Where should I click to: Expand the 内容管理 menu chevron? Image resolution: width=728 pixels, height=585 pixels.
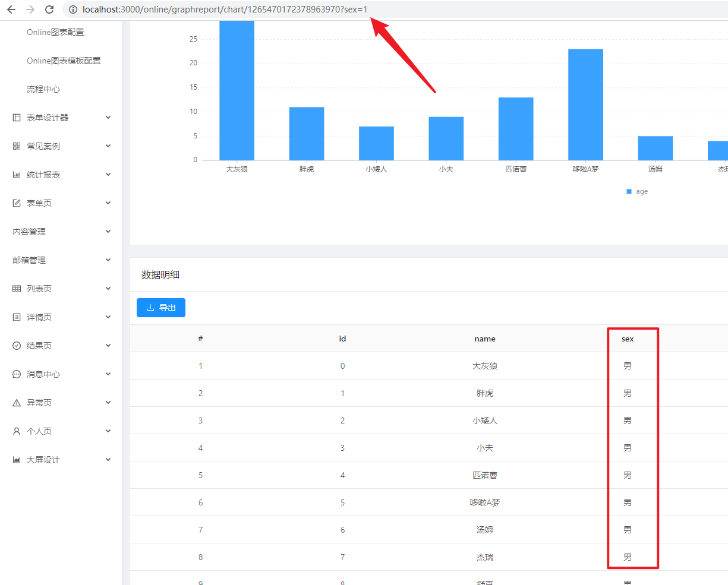108,232
